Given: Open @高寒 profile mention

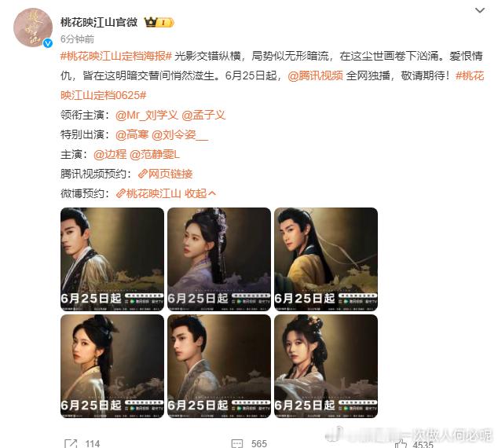Looking at the screenshot, I should (132, 135).
